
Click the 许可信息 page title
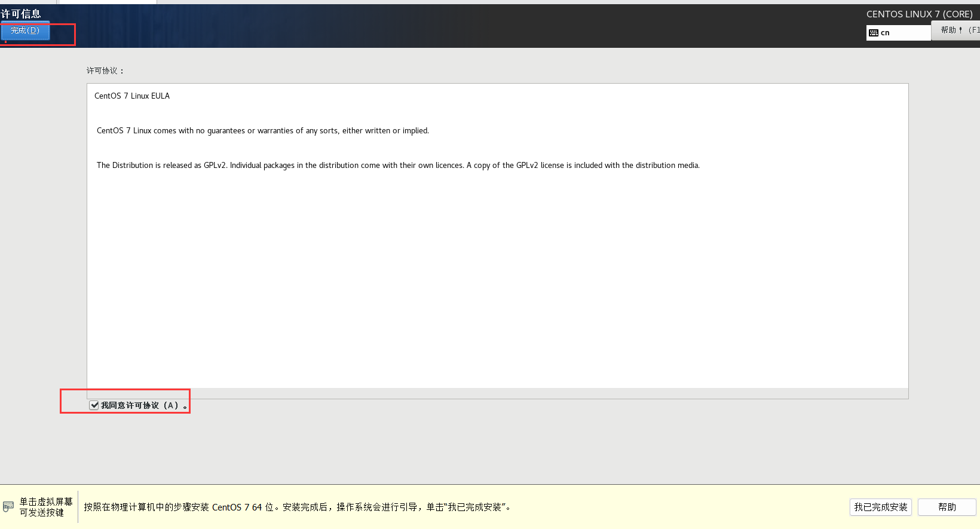click(x=21, y=14)
